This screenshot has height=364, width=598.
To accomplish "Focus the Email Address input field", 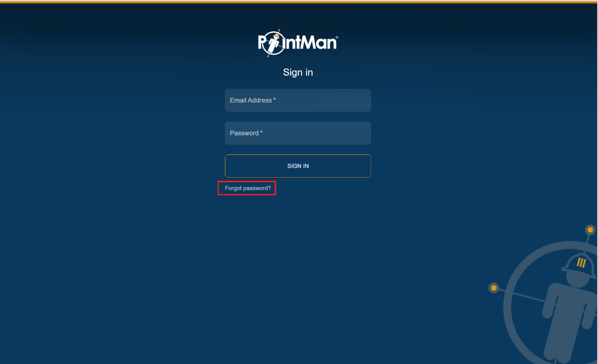I will point(298,101).
